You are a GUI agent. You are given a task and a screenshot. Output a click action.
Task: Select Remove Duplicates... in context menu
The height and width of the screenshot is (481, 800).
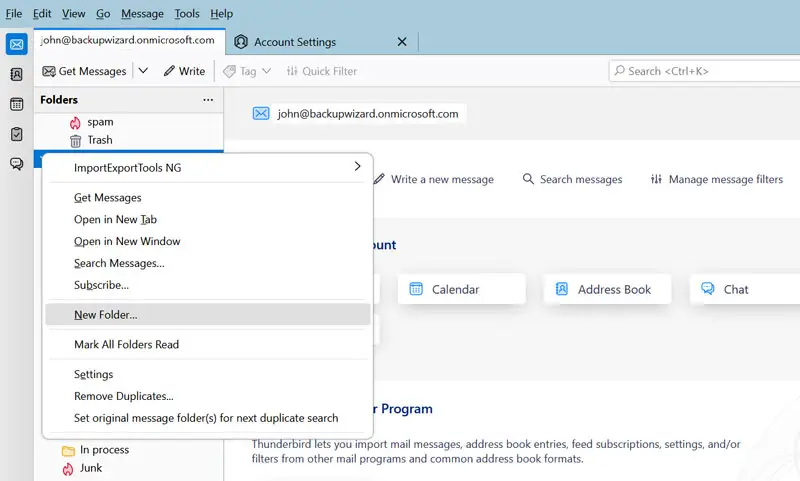coord(124,396)
